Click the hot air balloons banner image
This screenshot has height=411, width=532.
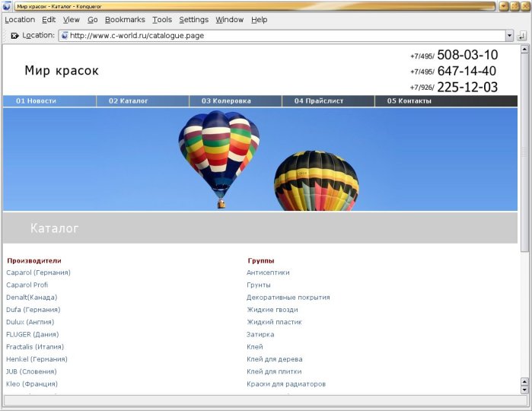tap(260, 159)
